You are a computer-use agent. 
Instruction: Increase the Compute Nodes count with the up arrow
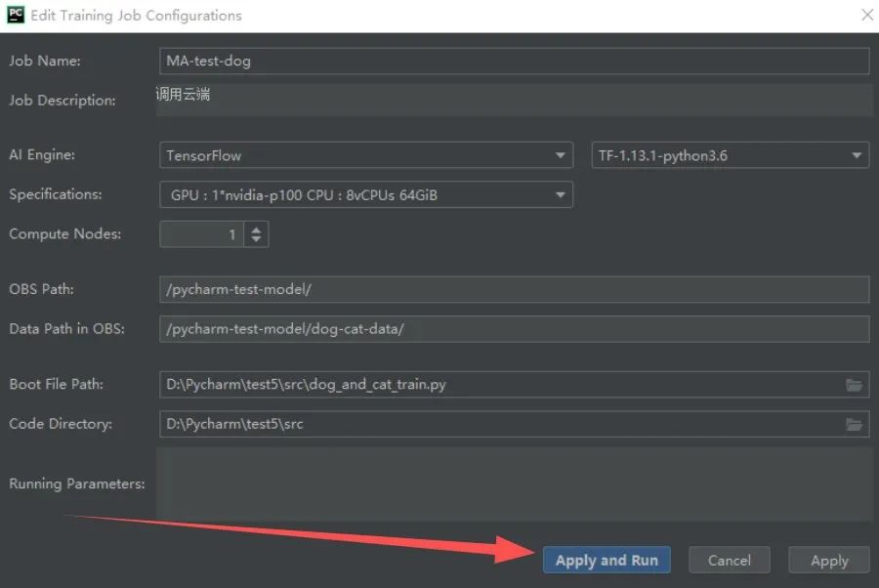(256, 229)
